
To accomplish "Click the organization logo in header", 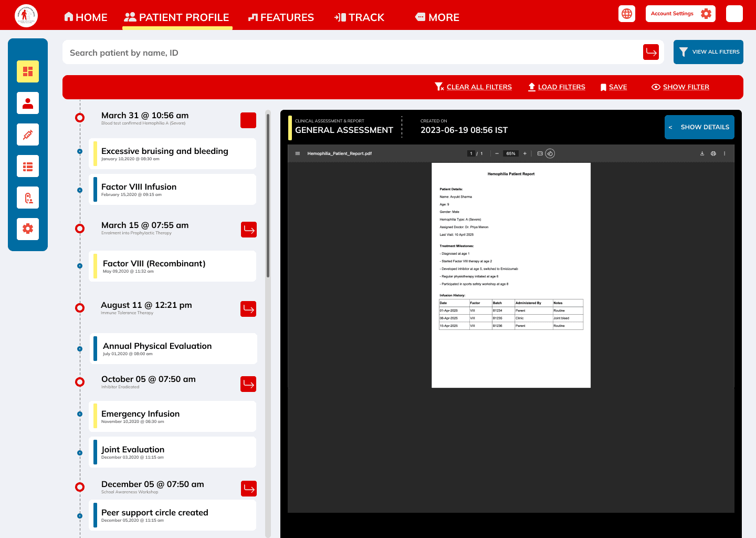I will 26,16.
